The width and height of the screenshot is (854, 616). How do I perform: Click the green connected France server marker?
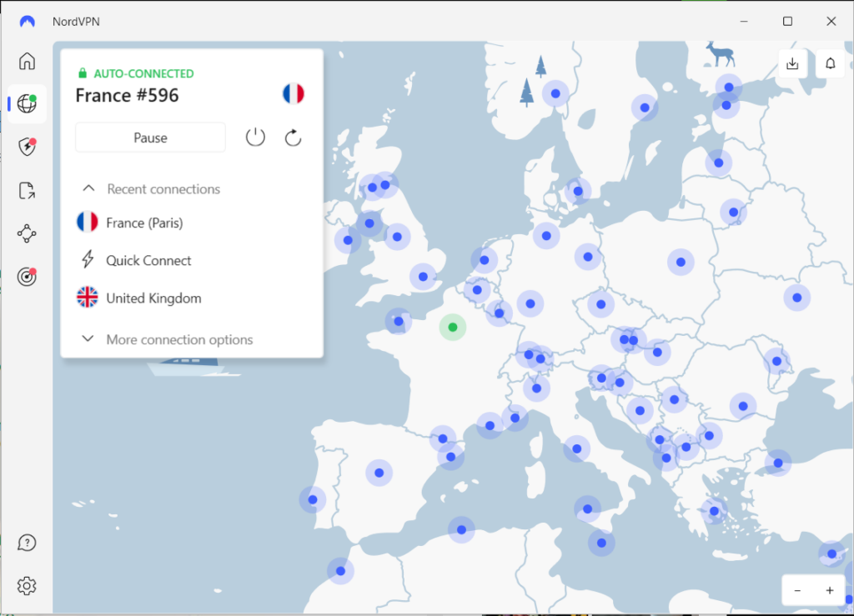coord(453,327)
